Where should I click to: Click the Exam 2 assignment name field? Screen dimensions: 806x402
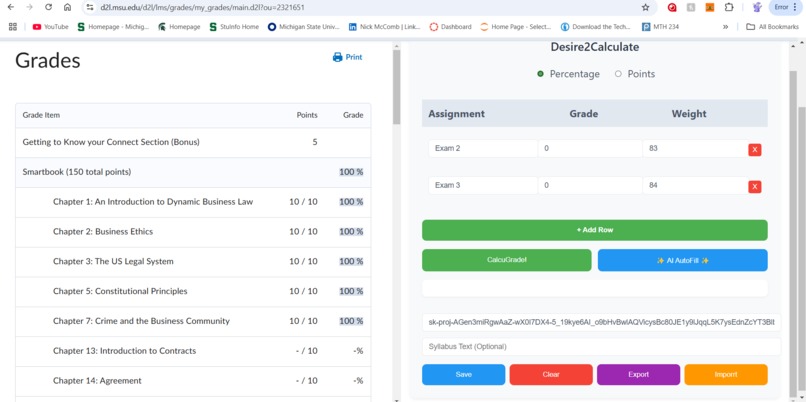[483, 149]
